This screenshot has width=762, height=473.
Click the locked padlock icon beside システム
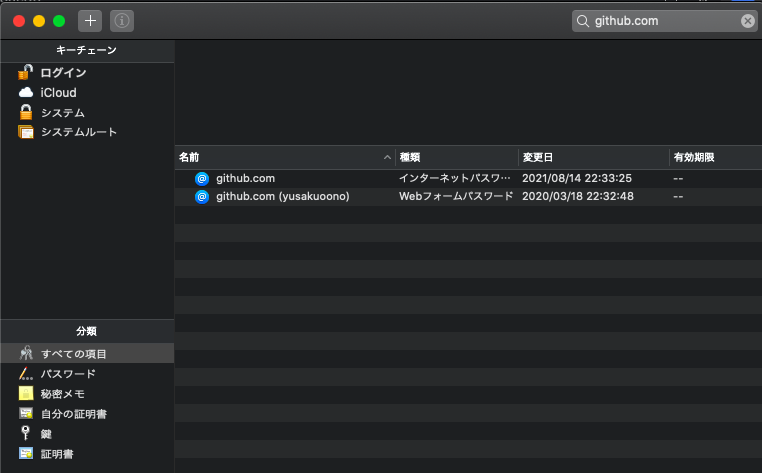(26, 112)
